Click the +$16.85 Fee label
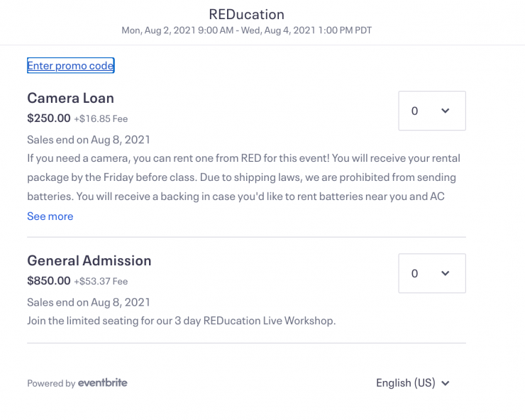This screenshot has height=420, width=525. 101,119
